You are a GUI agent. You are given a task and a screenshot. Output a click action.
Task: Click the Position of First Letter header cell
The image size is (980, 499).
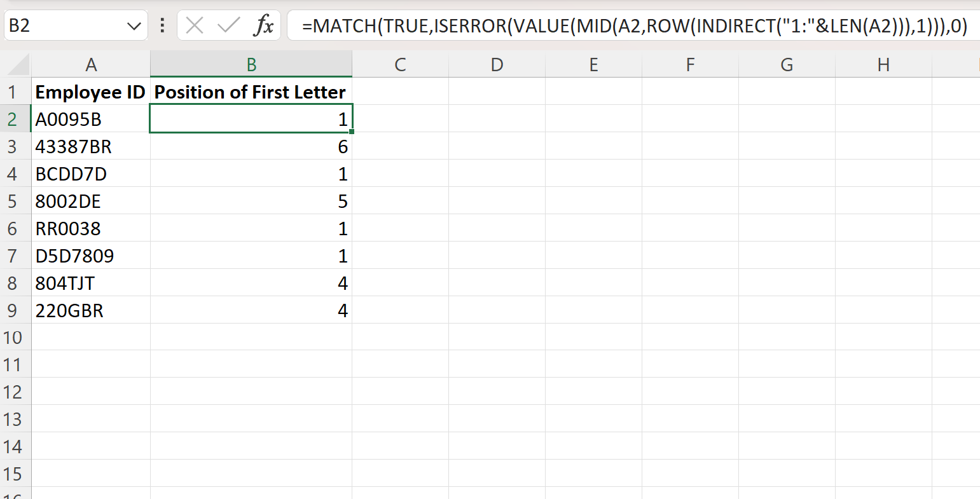point(250,92)
